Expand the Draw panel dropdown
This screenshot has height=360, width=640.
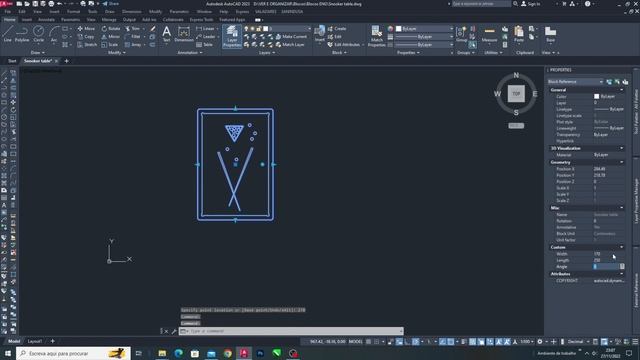tap(38, 53)
